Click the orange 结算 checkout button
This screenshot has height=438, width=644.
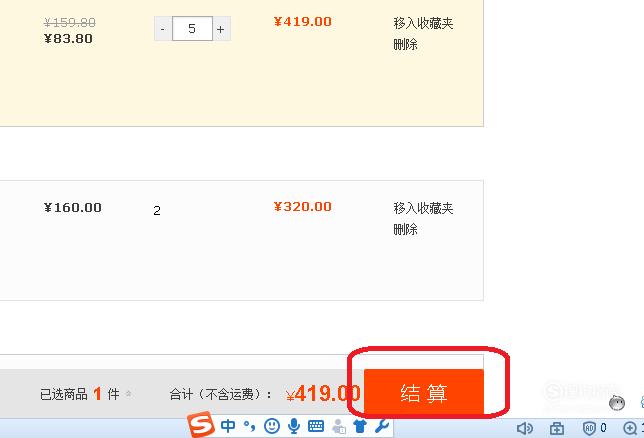[424, 393]
